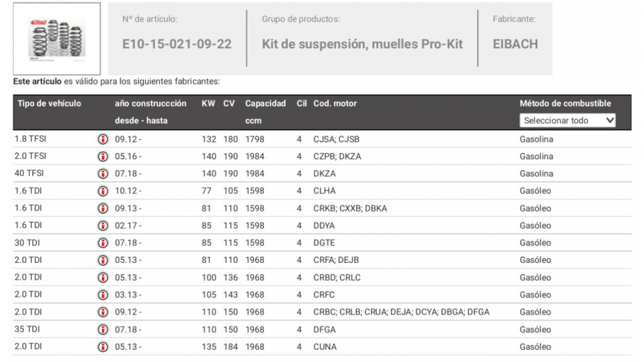Show info for 1.6 TDI 02.17 row
644x362 pixels.
tap(102, 225)
